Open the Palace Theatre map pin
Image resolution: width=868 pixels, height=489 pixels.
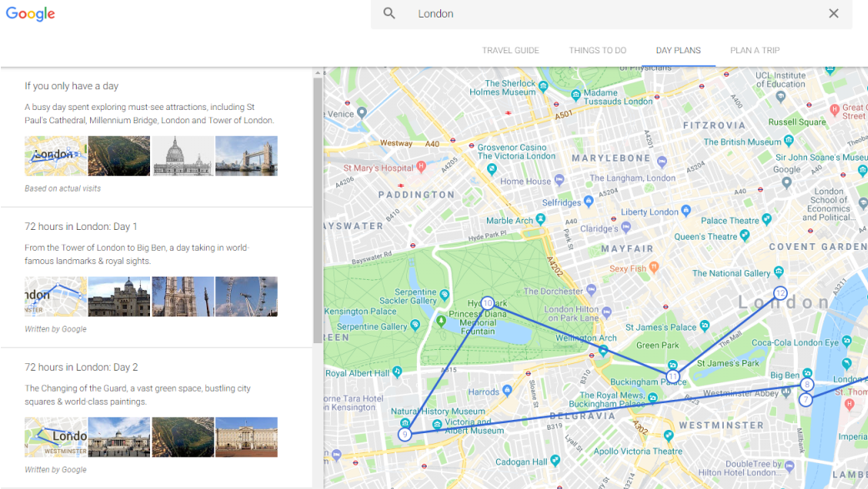click(x=766, y=220)
